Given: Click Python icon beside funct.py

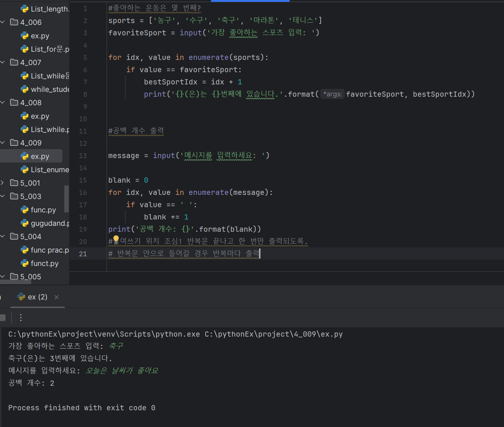Looking at the screenshot, I should coord(25,263).
